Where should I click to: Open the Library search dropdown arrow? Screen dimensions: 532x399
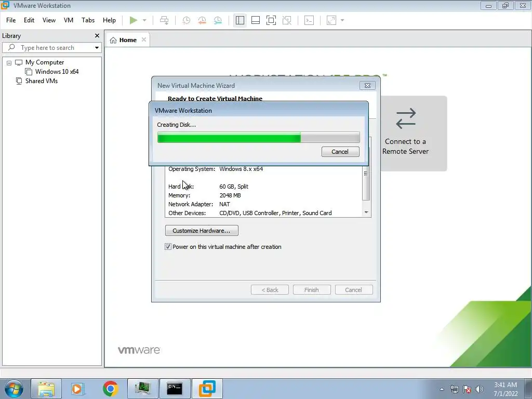coord(97,47)
